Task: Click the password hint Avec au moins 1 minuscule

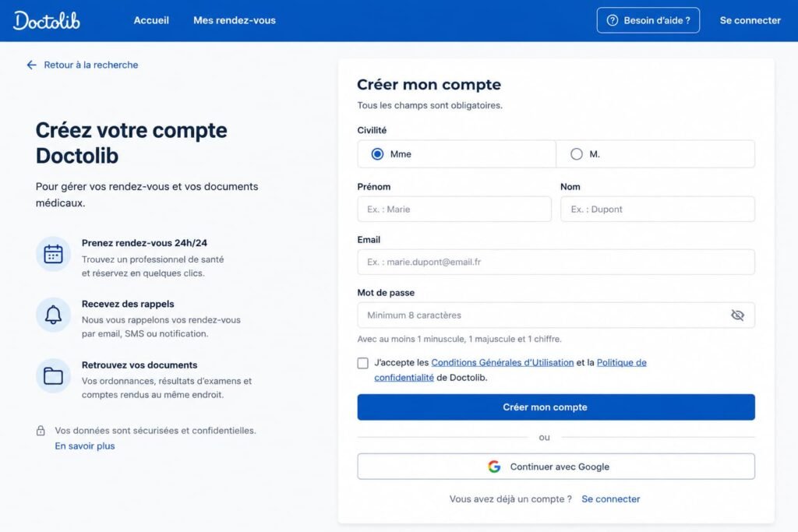Action: [459, 340]
